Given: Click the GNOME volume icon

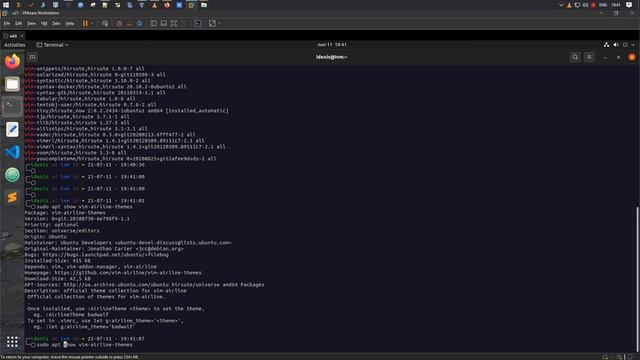Looking at the screenshot, I should pos(616,45).
